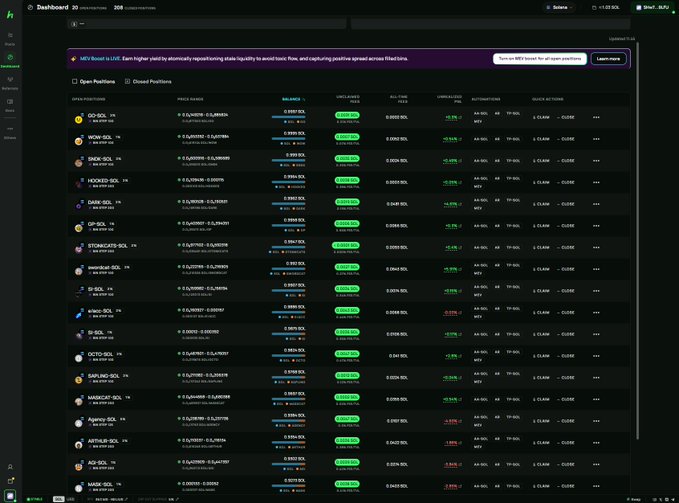Click the notification box icon in the sidebar
Viewport: 679px width, 503px height.
(x=10, y=480)
